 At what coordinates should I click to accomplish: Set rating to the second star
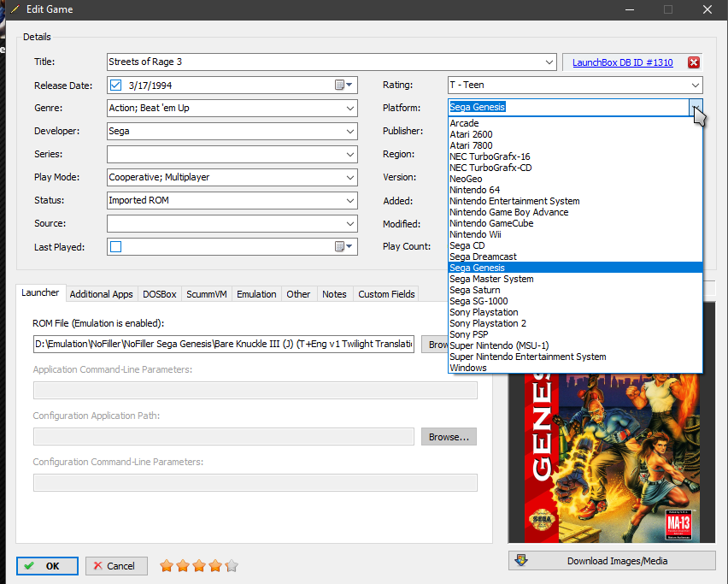pos(183,565)
